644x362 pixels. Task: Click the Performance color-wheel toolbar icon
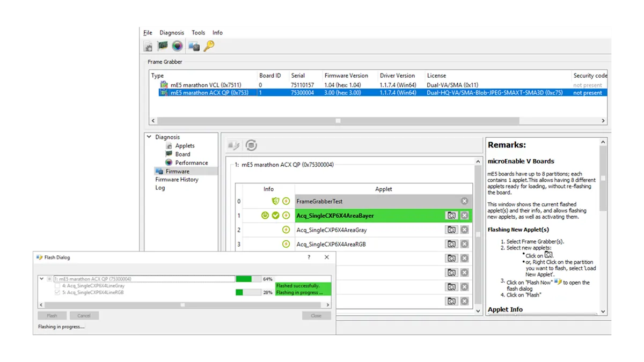point(177,46)
